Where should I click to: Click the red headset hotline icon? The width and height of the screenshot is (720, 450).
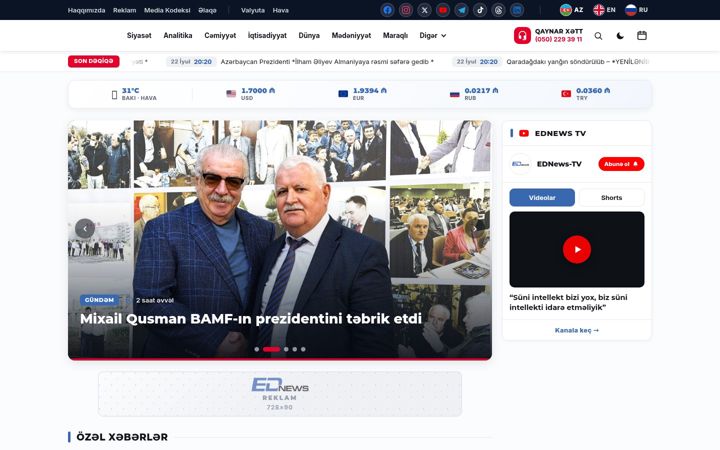(x=522, y=35)
